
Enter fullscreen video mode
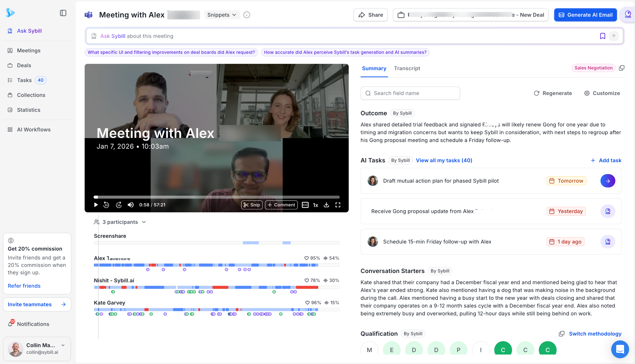point(338,205)
